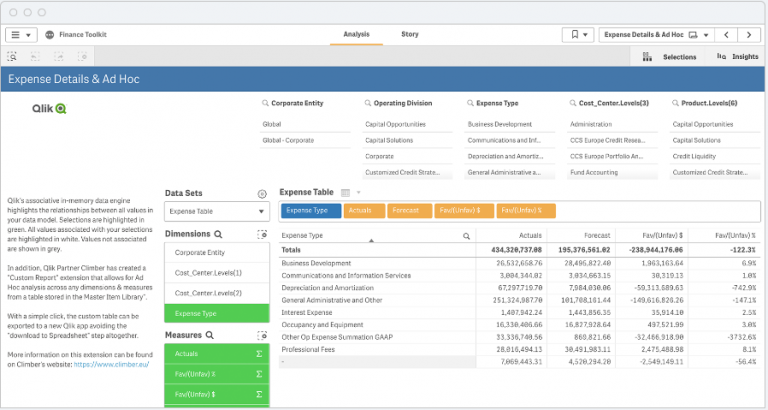Search in Operating Division filter
The width and height of the screenshot is (768, 410).
tap(368, 103)
